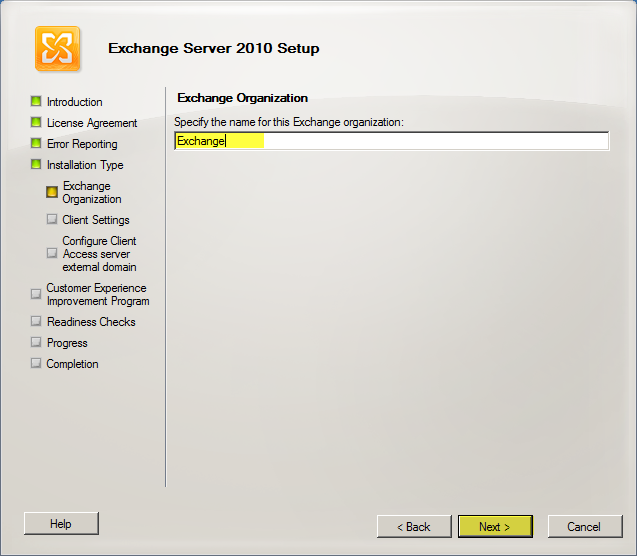Click the 'Specify the name for this Exchange organization' label
This screenshot has height=556, width=637.
pos(289,122)
